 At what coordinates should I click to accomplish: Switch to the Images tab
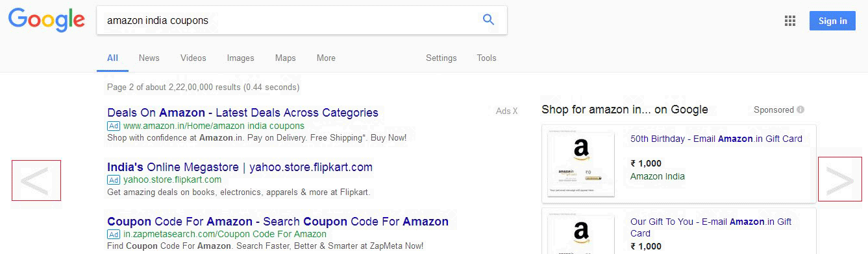(240, 58)
